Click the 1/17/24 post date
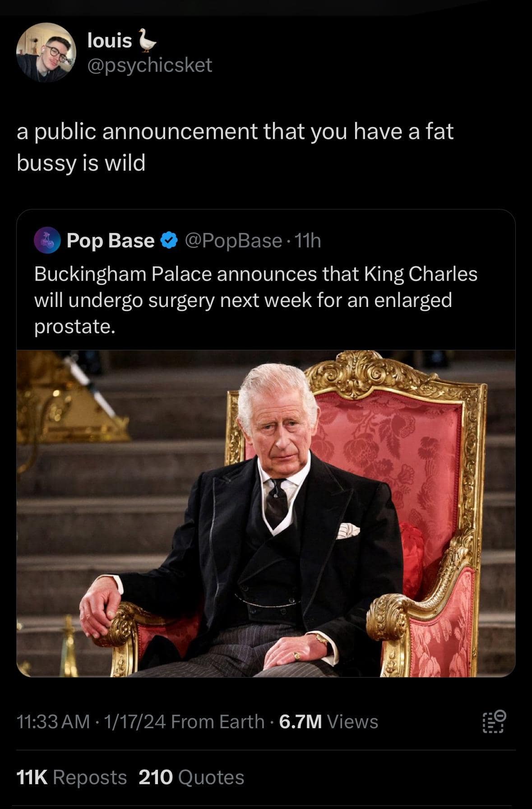The image size is (532, 809). [135, 721]
